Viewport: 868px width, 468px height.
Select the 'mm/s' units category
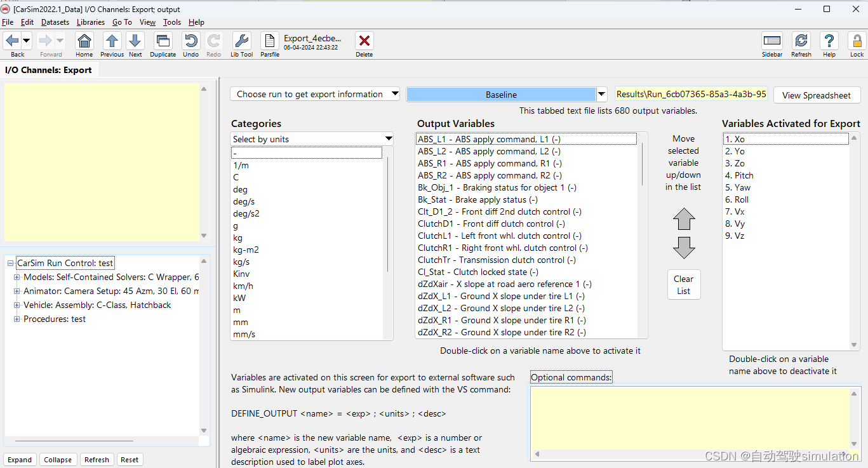click(x=244, y=334)
